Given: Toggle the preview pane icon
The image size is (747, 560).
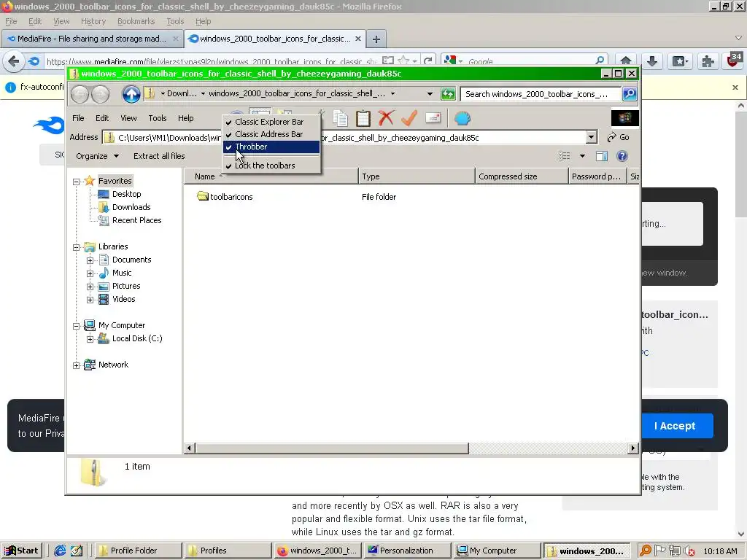Looking at the screenshot, I should tap(602, 156).
